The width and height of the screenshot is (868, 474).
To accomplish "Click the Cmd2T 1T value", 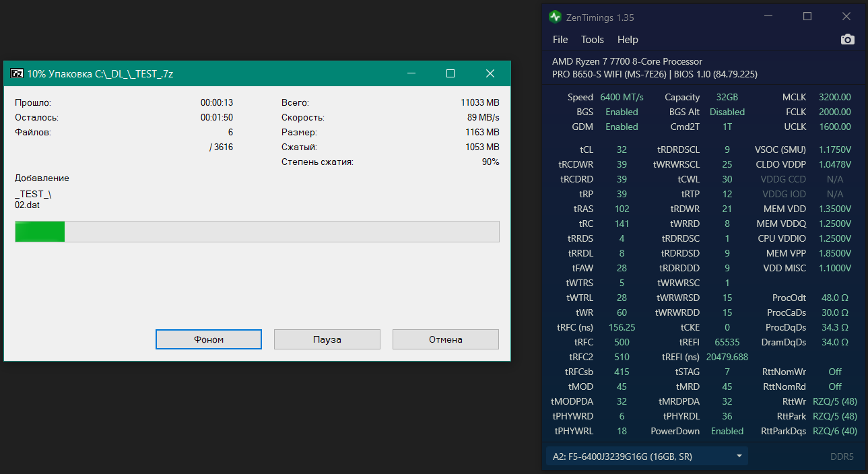I will pos(727,127).
